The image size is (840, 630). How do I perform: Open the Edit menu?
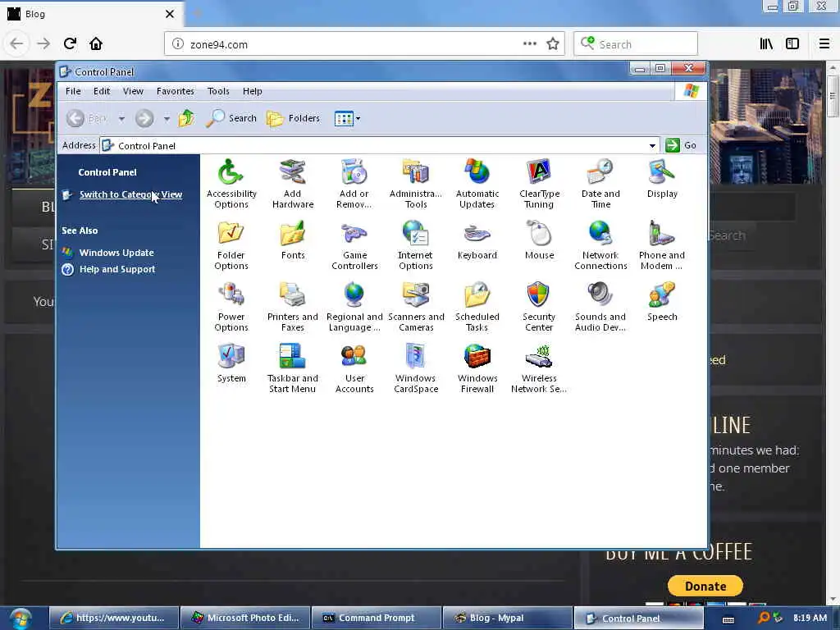coord(102,91)
